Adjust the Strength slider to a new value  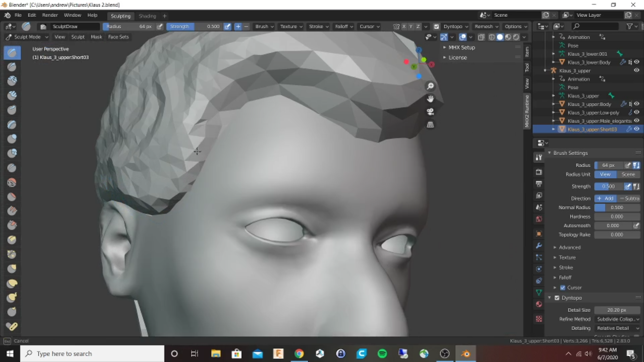tap(608, 186)
